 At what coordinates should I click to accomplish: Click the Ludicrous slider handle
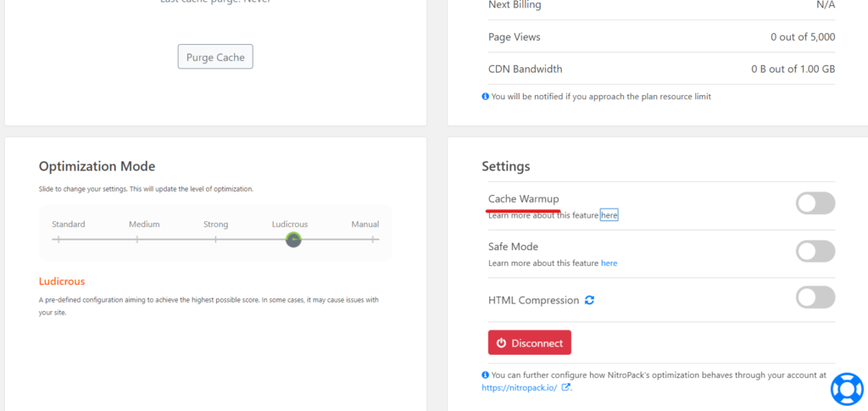(293, 240)
